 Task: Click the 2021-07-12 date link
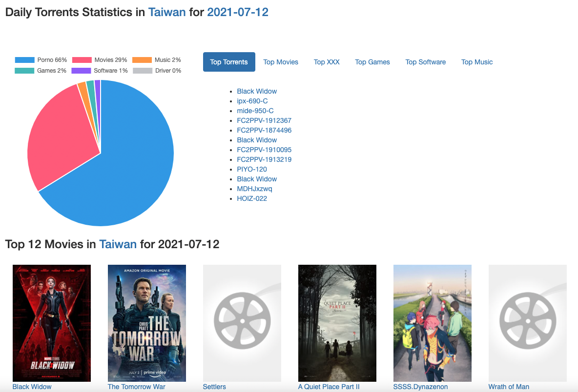tap(238, 12)
